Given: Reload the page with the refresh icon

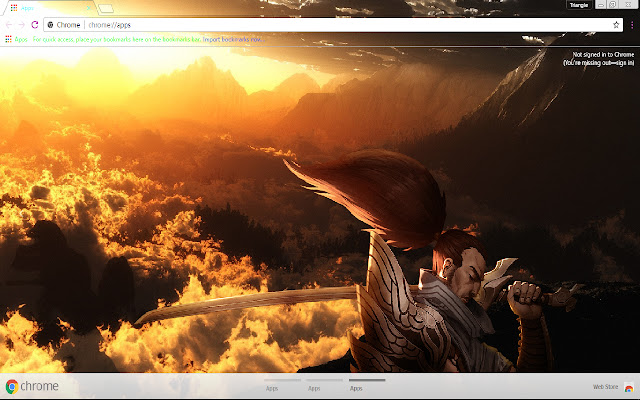Looking at the screenshot, I should click(35, 25).
